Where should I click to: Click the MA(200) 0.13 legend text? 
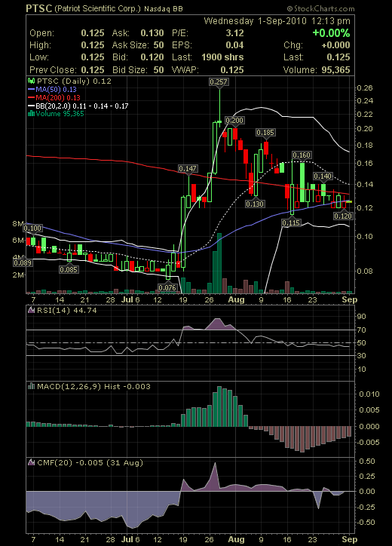[x=58, y=98]
